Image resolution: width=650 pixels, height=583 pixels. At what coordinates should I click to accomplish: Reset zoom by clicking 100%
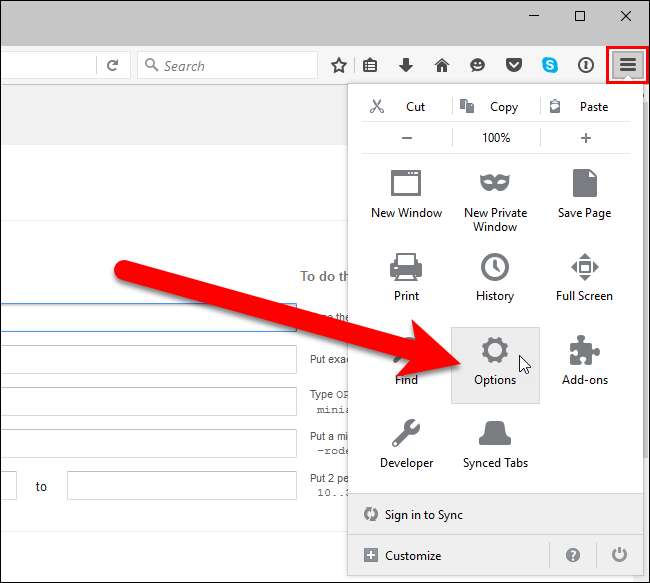tap(496, 138)
